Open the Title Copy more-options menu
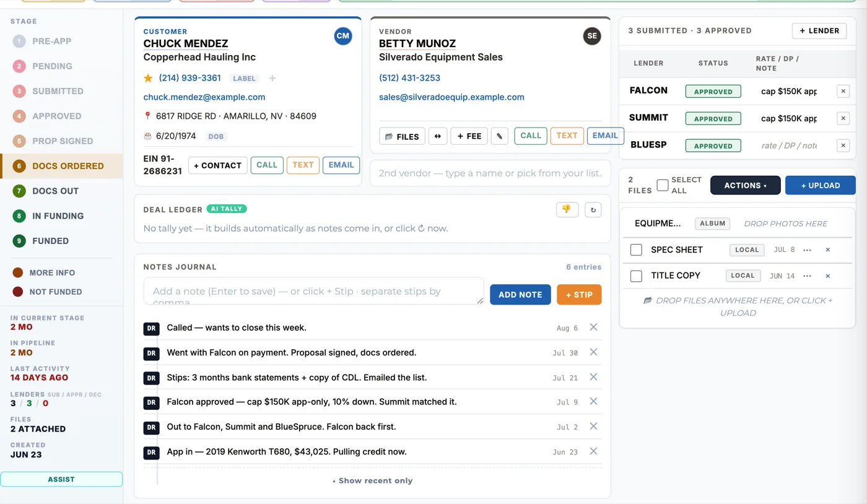 coord(807,276)
